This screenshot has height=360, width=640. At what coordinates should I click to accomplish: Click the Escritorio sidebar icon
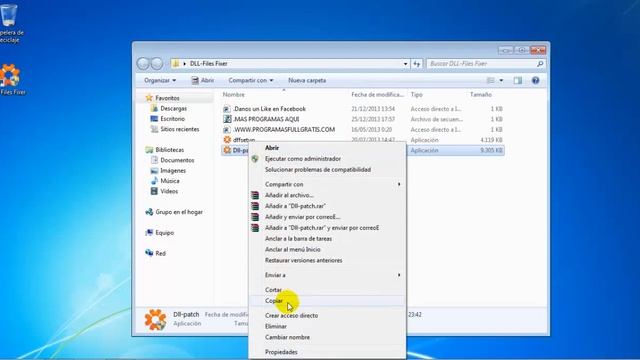154,119
